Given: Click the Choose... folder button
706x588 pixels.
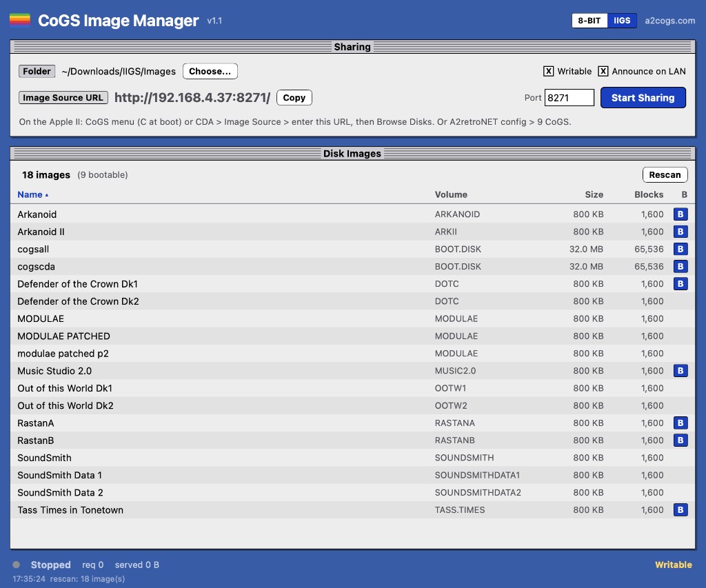Looking at the screenshot, I should [210, 71].
